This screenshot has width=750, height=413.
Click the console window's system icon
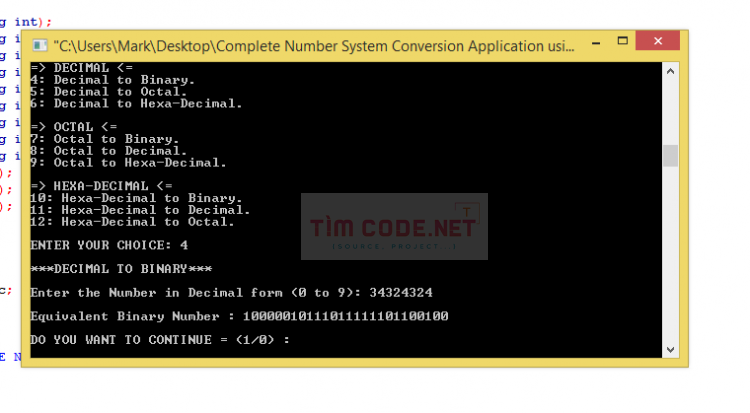pos(40,45)
